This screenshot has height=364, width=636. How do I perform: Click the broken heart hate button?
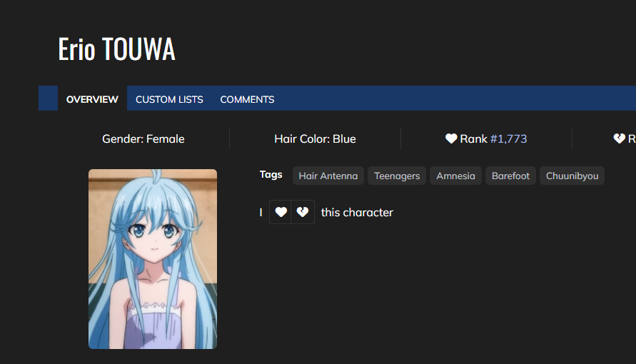(x=303, y=212)
